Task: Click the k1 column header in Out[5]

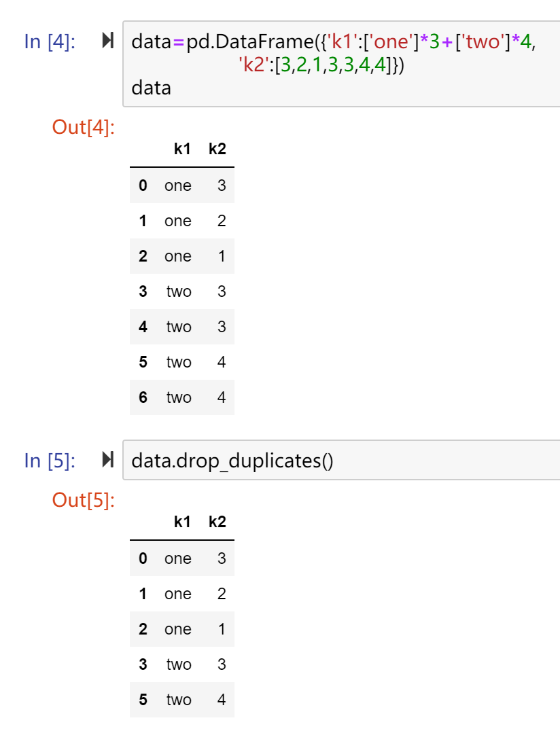Action: coord(182,522)
